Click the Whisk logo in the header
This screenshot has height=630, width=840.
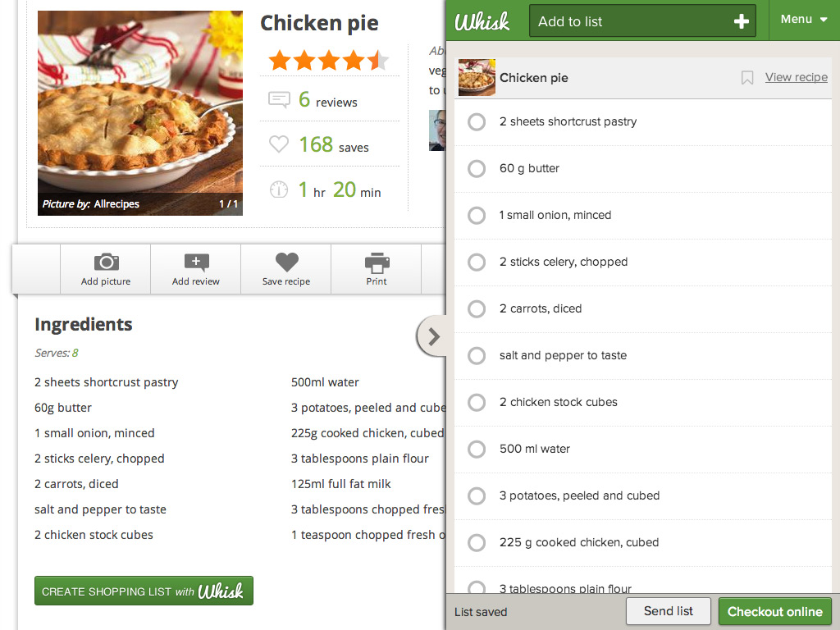coord(482,21)
